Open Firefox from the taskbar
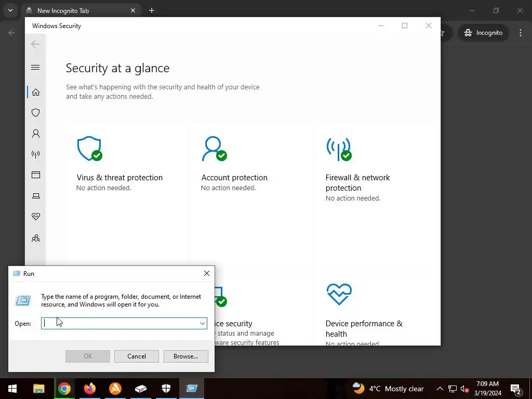Image resolution: width=532 pixels, height=399 pixels. click(x=90, y=389)
